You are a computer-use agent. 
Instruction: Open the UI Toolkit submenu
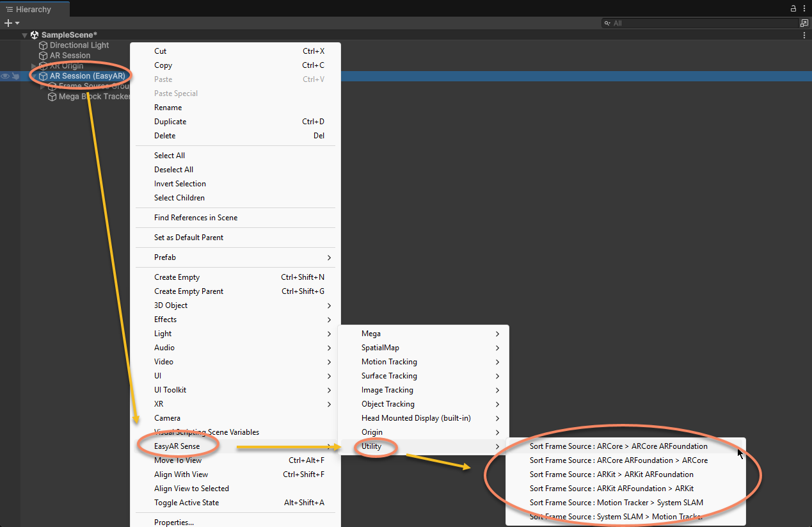point(235,390)
